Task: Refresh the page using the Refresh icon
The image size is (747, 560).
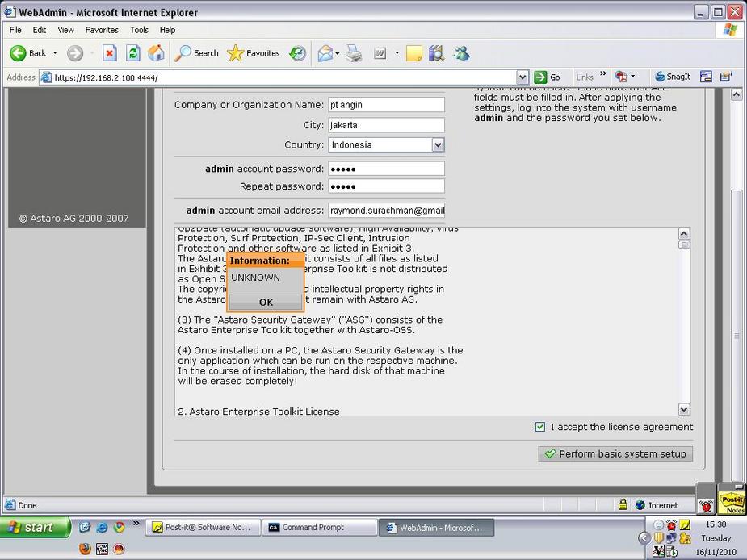Action: pos(133,53)
